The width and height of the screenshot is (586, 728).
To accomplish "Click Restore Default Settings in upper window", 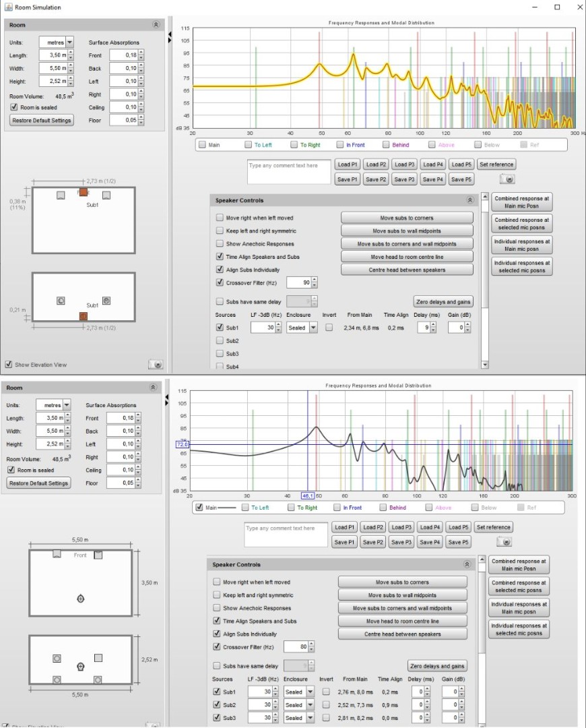I will (42, 120).
